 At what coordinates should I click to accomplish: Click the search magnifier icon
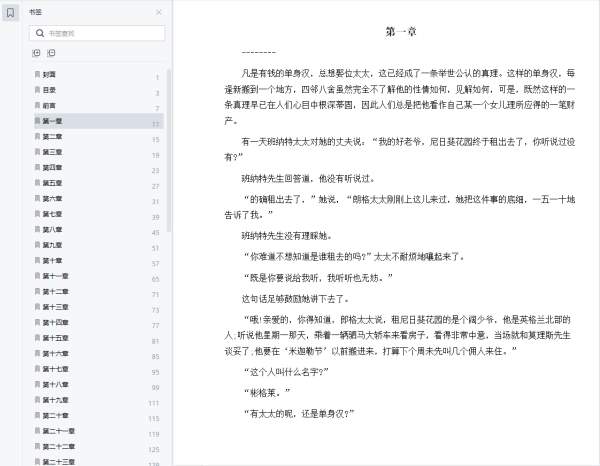(x=40, y=33)
